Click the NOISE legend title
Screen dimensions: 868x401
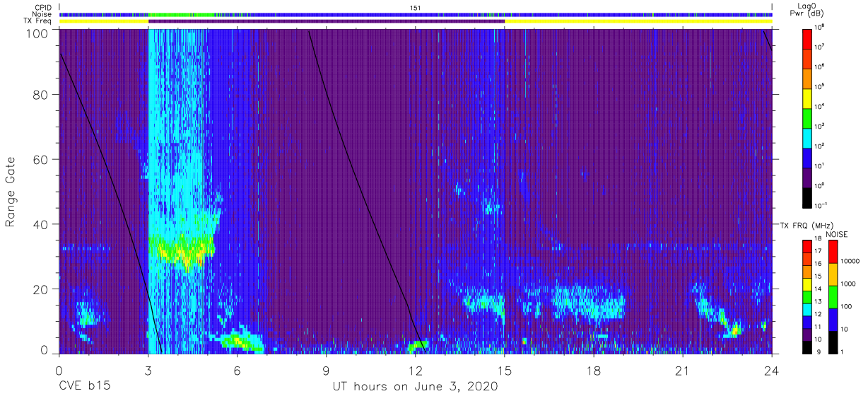pos(837,234)
